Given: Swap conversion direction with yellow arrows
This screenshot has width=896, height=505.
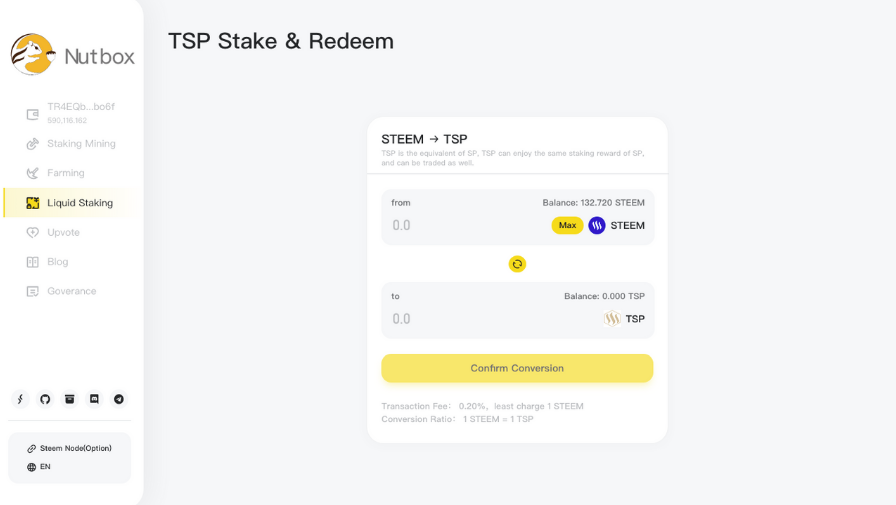Looking at the screenshot, I should 517,264.
